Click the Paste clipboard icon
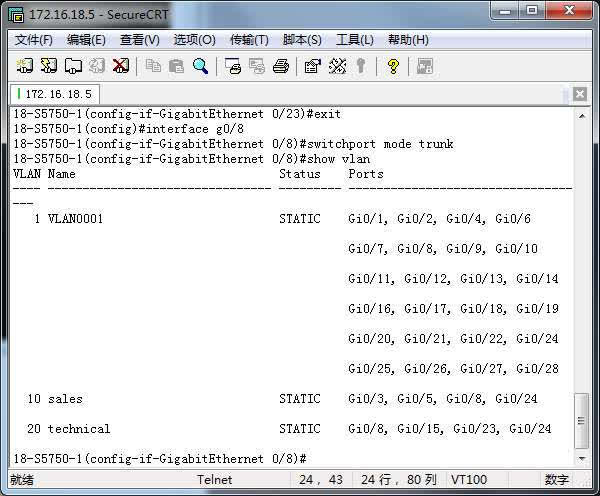The height and width of the screenshot is (496, 600). coord(177,66)
